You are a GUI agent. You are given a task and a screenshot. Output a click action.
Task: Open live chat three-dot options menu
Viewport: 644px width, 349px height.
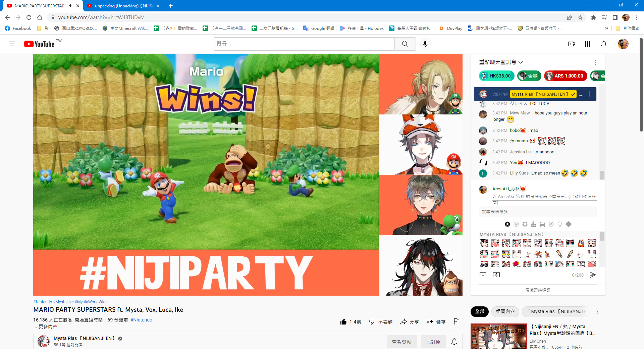tap(596, 62)
